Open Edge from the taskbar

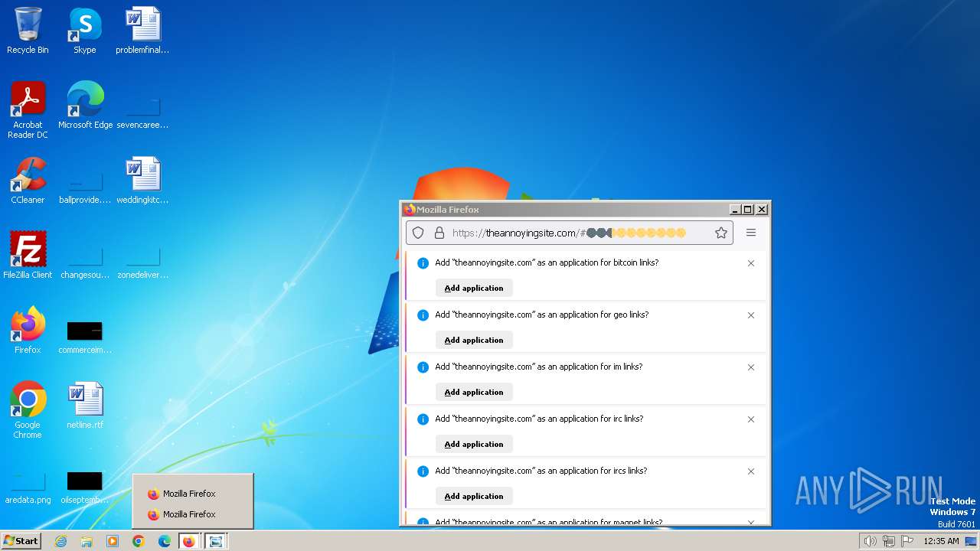165,541
